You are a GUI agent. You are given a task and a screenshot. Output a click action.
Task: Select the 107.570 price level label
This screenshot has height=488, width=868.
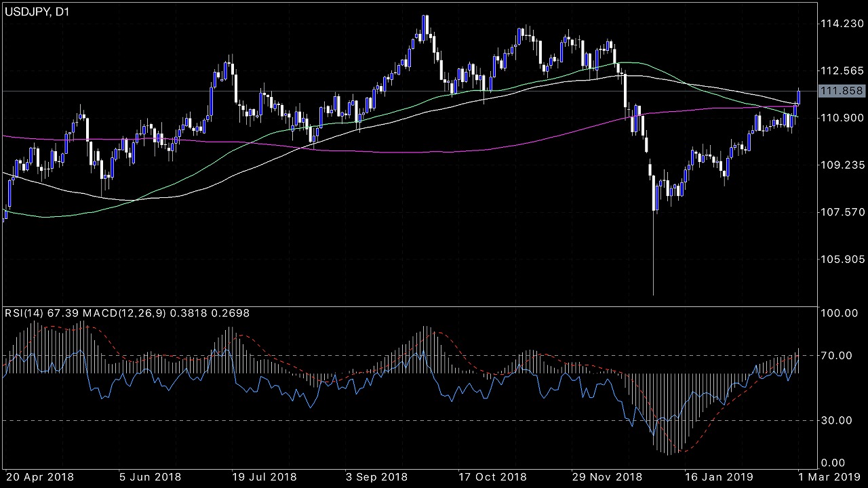coord(841,212)
